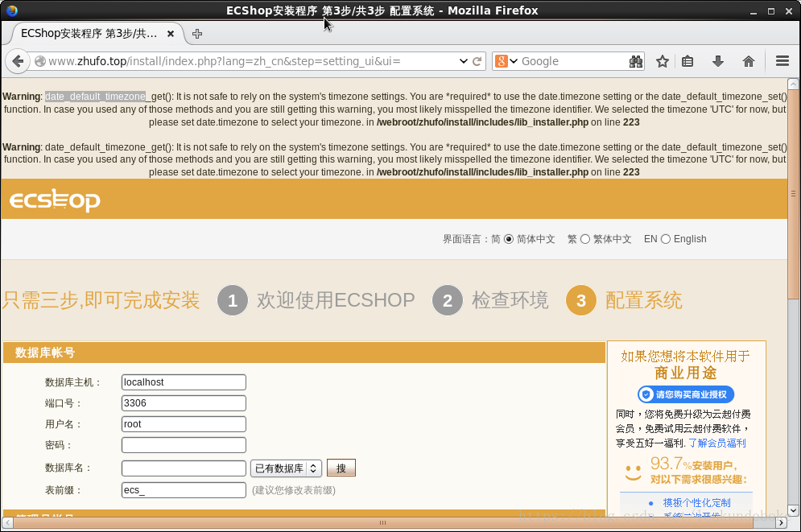Open the URL history dropdown arrow
The width and height of the screenshot is (801, 532).
pyautogui.click(x=464, y=61)
